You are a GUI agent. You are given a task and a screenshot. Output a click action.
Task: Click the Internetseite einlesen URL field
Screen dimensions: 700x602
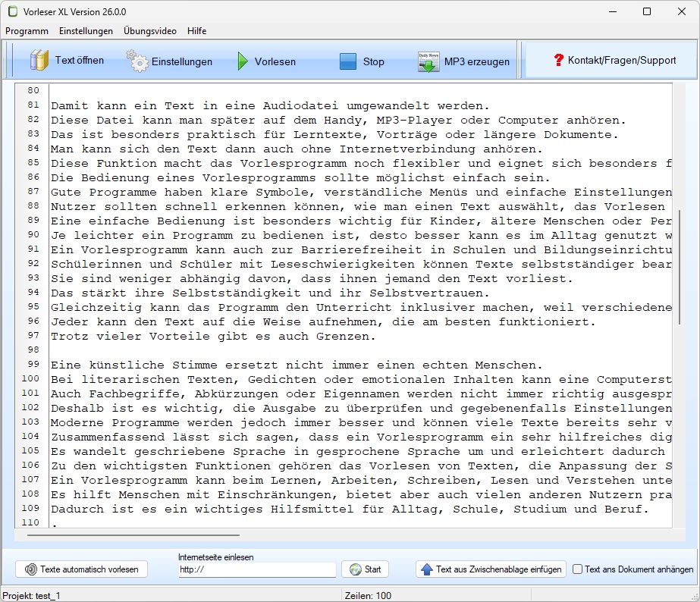(257, 569)
